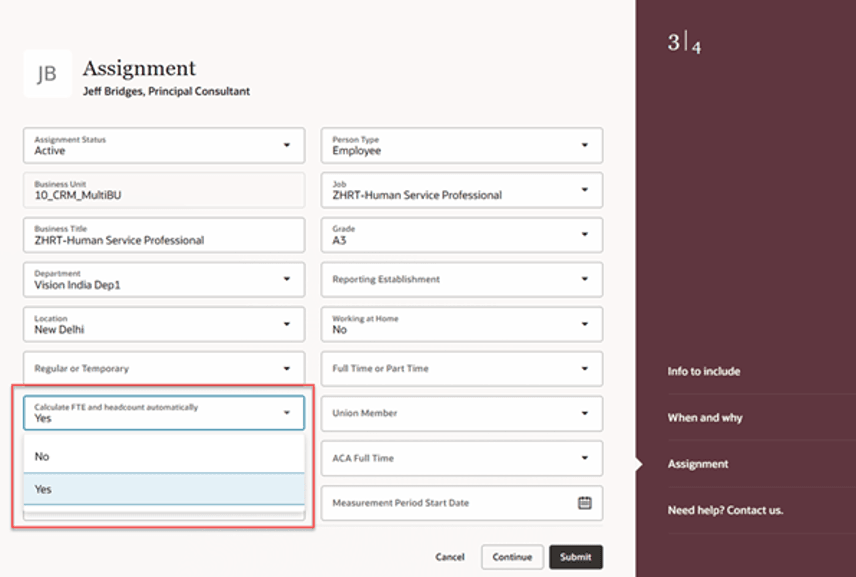Expand the ACA Full Time dropdown
This screenshot has width=856, height=577.
(462, 459)
